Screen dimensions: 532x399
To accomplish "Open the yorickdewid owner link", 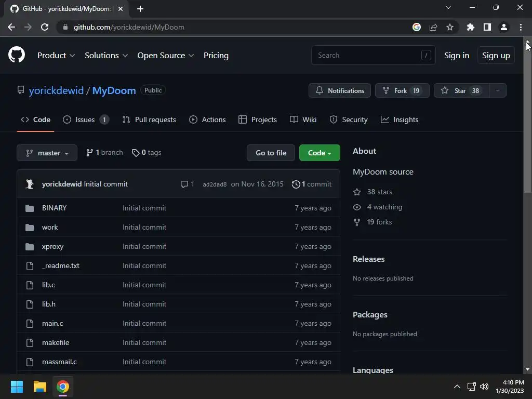I will (x=56, y=90).
